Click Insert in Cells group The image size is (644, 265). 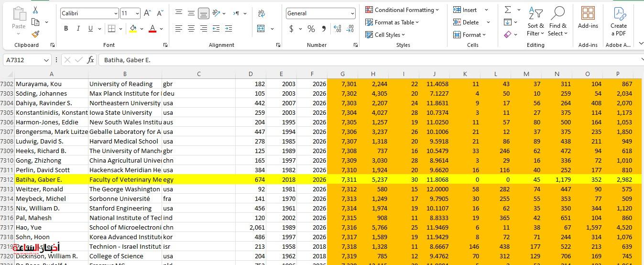[x=465, y=10]
